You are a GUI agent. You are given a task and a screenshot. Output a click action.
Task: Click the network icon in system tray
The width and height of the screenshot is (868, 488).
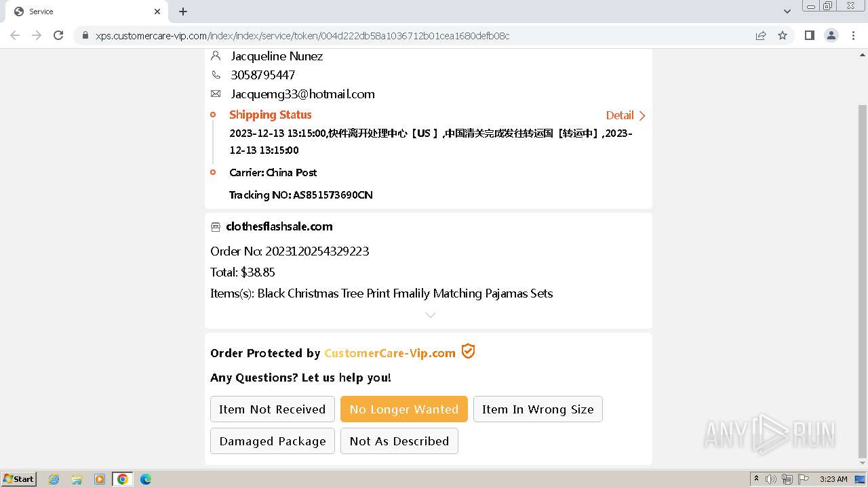787,479
